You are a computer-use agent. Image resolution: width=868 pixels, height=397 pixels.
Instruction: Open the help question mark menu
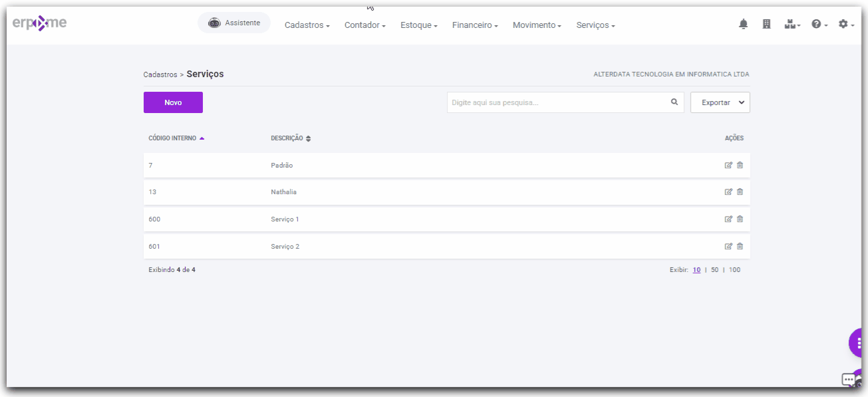click(819, 25)
